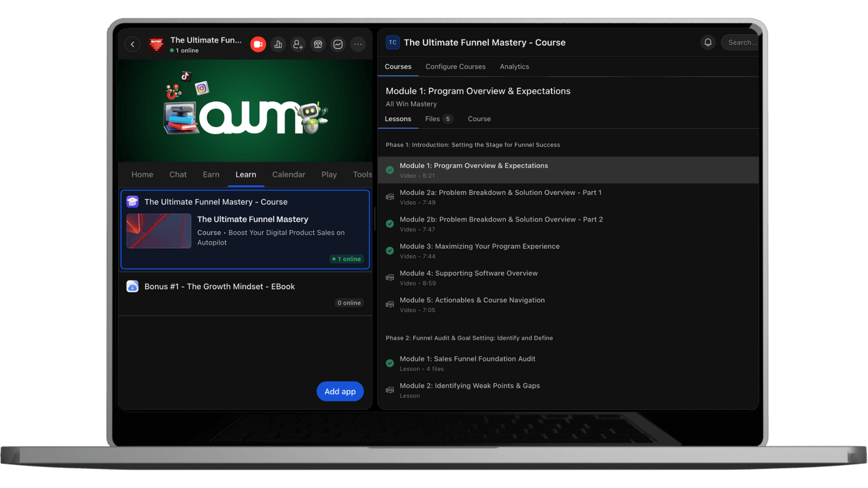Open the bar chart leaderboard icon
Viewport: 868px width, 488px height.
(278, 45)
